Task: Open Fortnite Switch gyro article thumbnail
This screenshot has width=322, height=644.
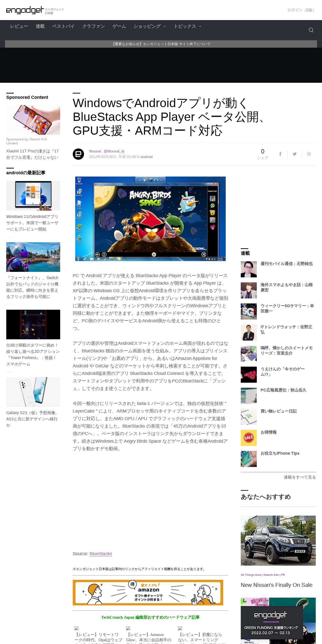Action: pos(33,257)
